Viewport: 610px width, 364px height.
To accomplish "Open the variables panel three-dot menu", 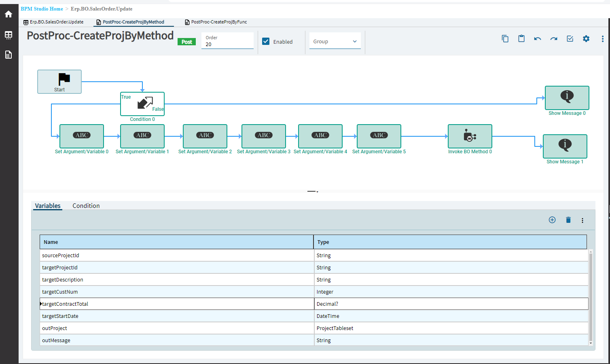I will (582, 220).
